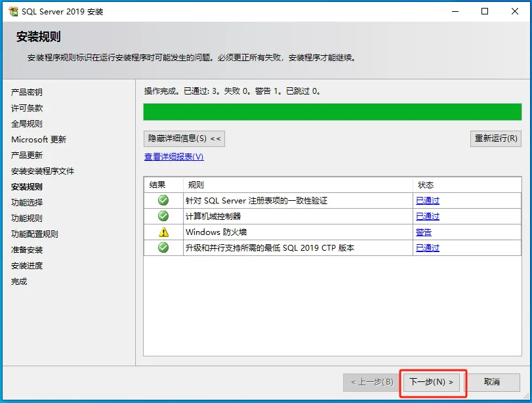Select 完成 step in sidebar
532x403 pixels.
[19, 282]
